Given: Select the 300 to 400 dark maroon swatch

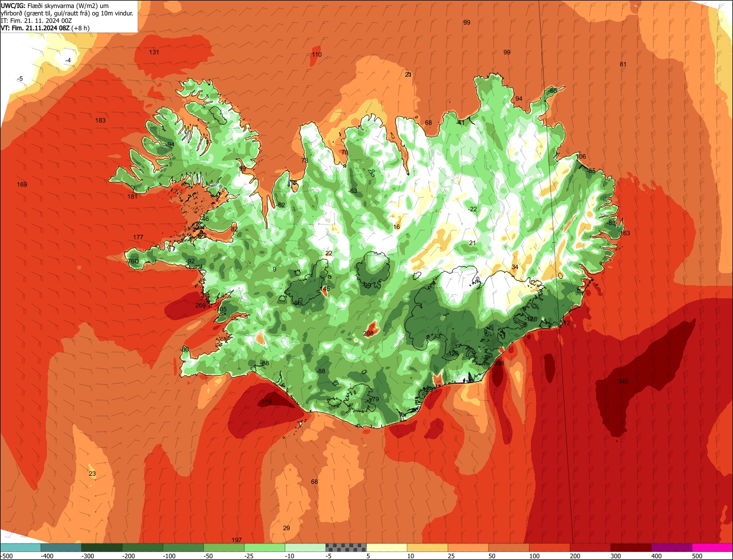Looking at the screenshot, I should [630, 547].
